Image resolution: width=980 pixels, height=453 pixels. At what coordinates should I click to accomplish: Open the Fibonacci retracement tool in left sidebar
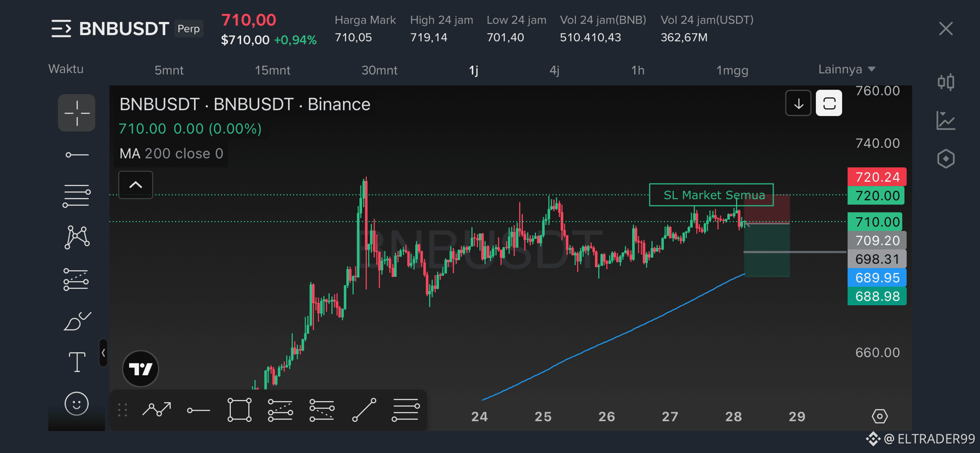pos(77,196)
